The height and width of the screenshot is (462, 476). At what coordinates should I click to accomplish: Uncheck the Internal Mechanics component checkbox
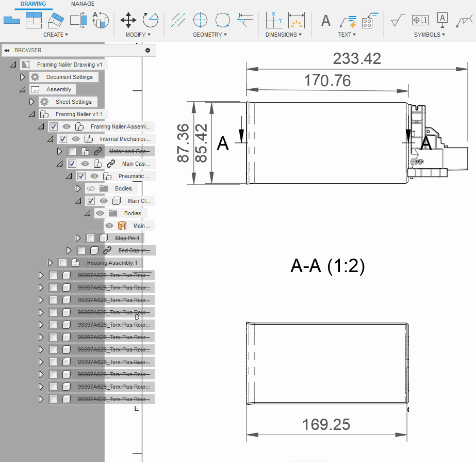tap(63, 139)
